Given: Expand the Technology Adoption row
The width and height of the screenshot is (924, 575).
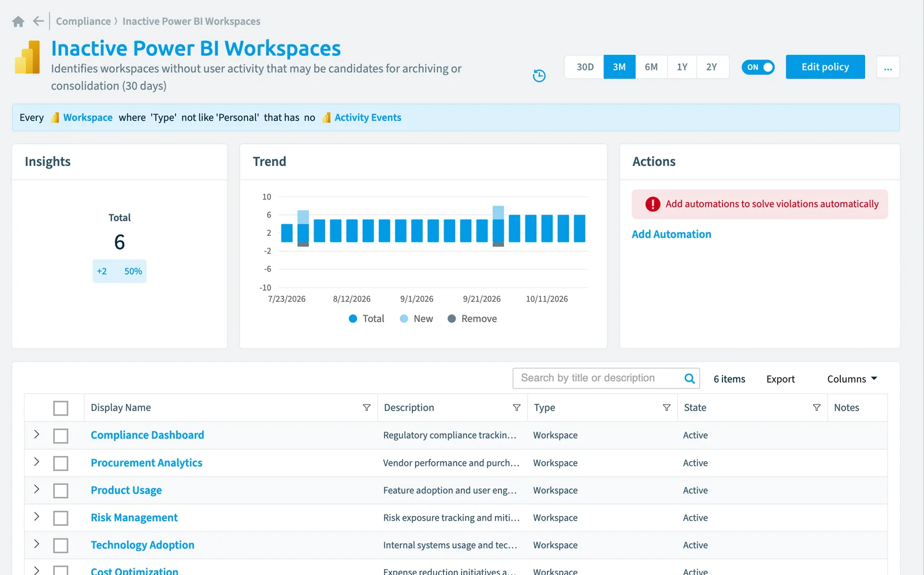Looking at the screenshot, I should click(36, 544).
